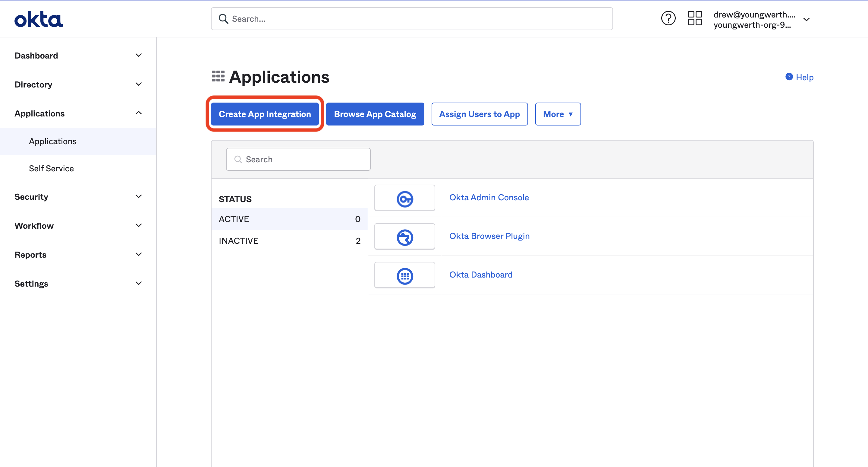Click the grid icon beside the Applications heading
The width and height of the screenshot is (868, 467).
point(218,76)
